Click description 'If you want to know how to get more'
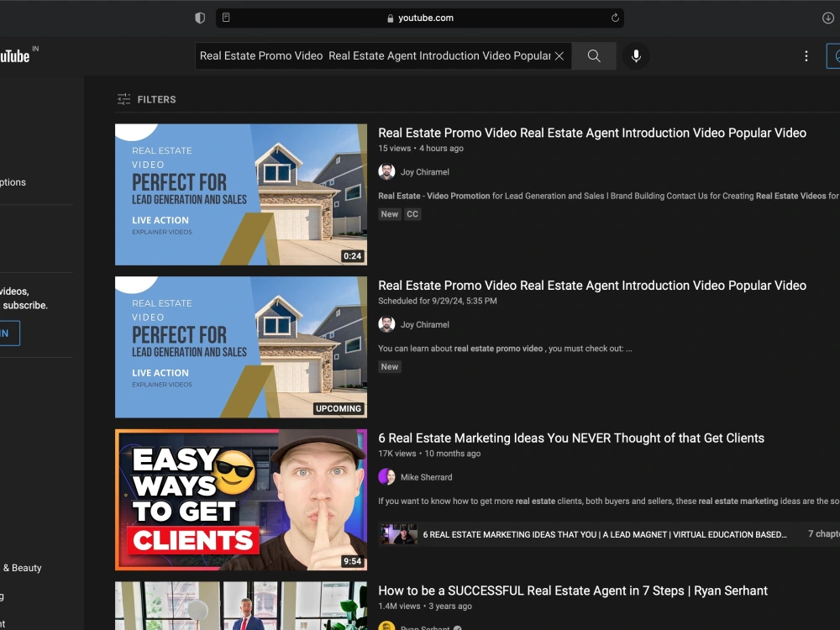 point(608,501)
